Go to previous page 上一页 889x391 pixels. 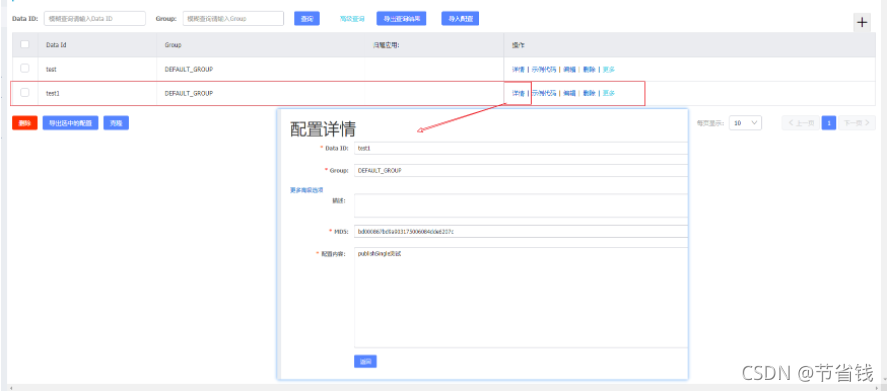(801, 123)
